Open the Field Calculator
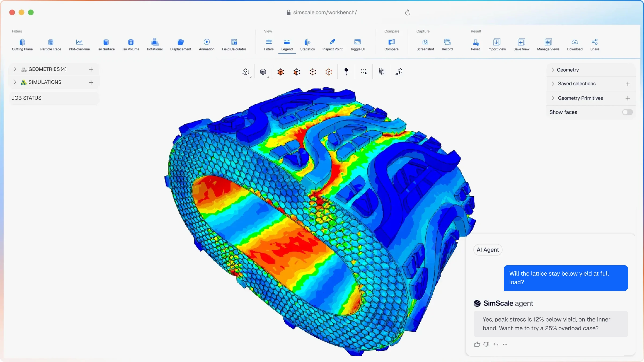 (x=234, y=45)
